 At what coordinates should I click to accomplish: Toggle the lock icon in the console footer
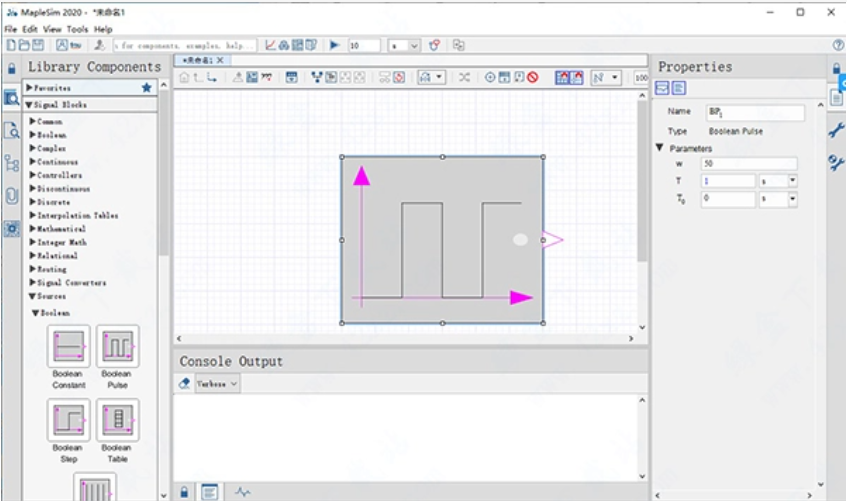[x=184, y=492]
